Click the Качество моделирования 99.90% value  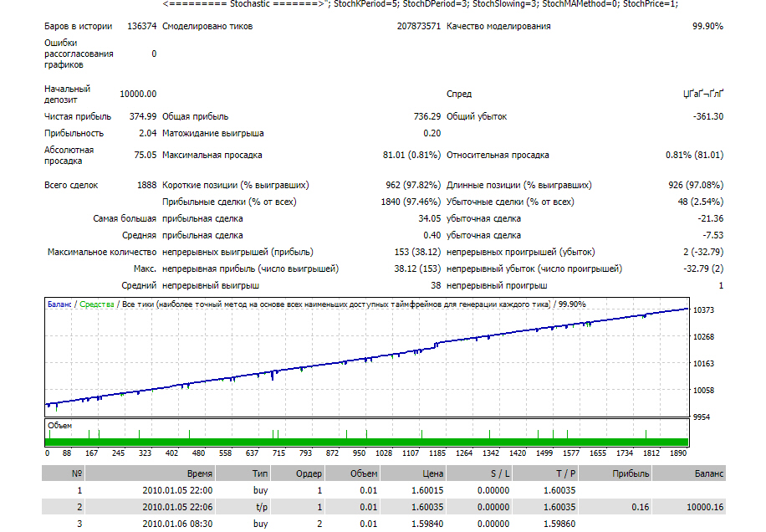[x=707, y=27]
